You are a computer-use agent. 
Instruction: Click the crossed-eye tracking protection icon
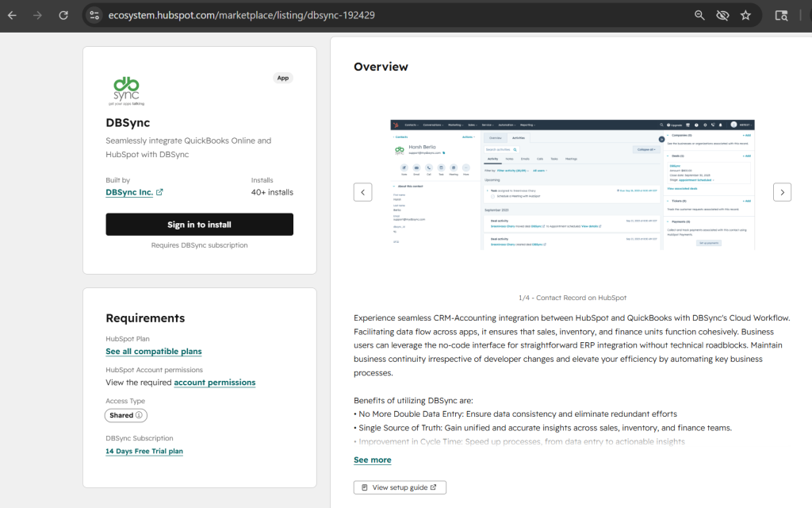click(722, 16)
